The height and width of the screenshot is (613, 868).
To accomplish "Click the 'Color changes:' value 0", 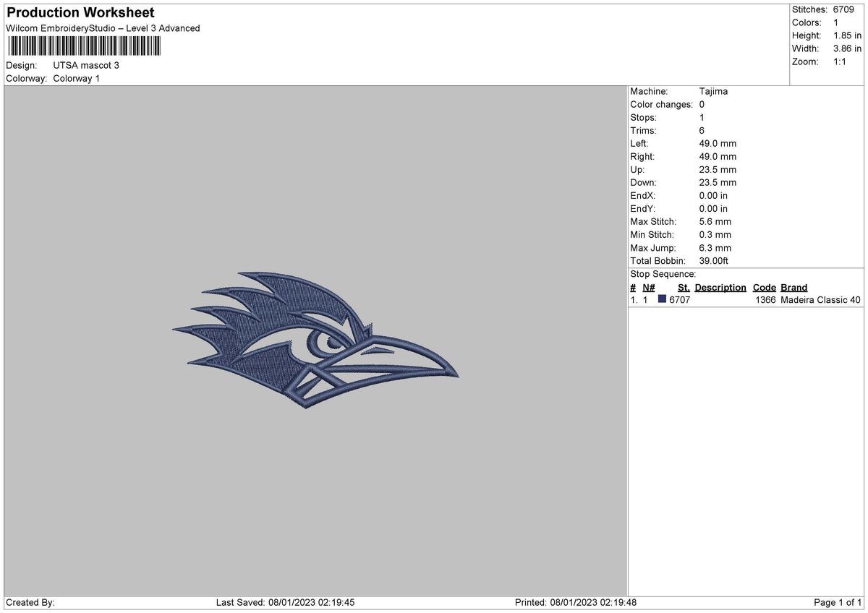I will 702,104.
